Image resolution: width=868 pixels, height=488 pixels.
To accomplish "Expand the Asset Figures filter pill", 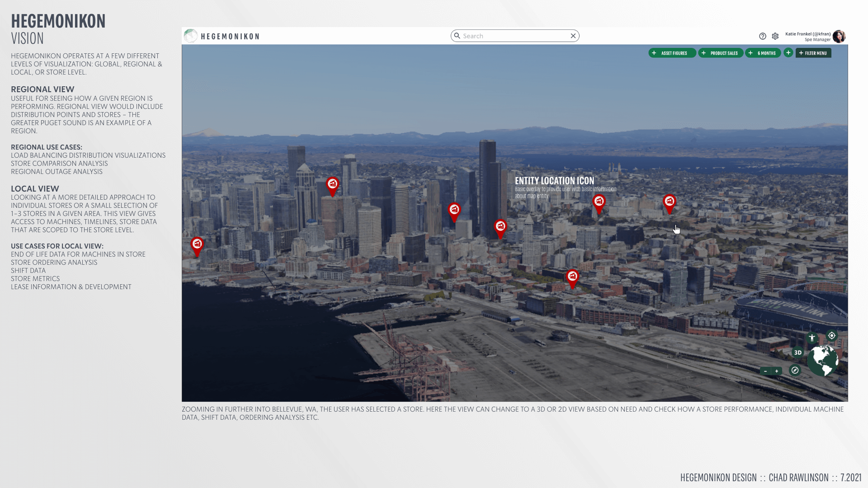I will pyautogui.click(x=672, y=53).
